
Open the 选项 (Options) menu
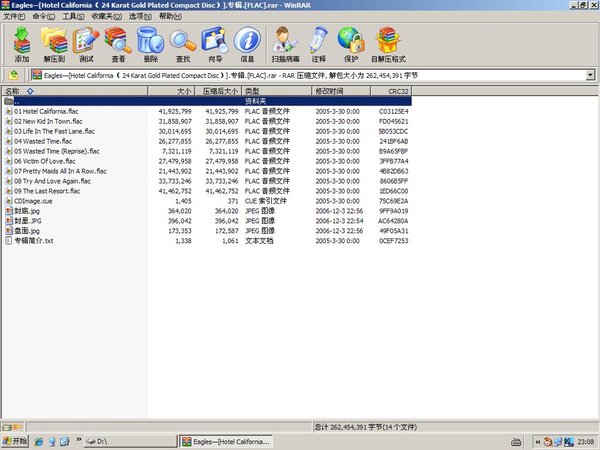[140, 16]
